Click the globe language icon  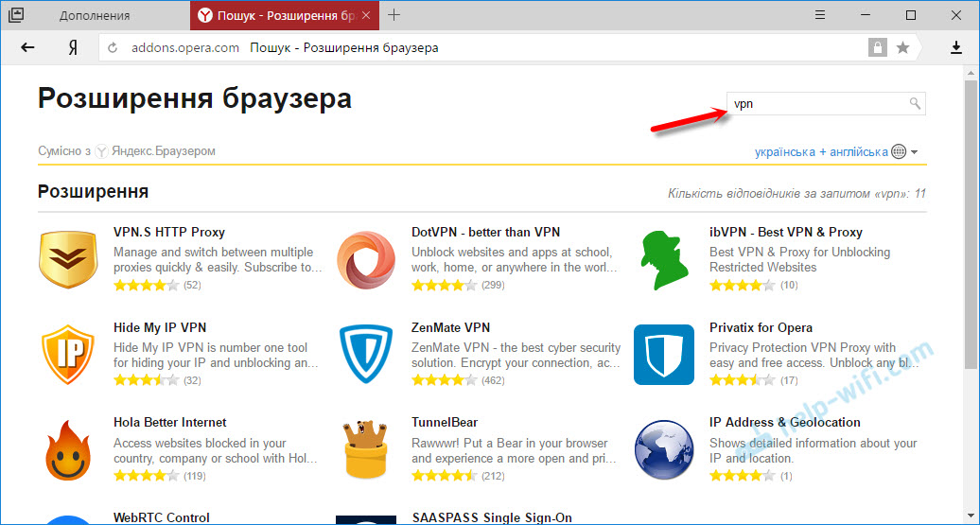[x=899, y=152]
